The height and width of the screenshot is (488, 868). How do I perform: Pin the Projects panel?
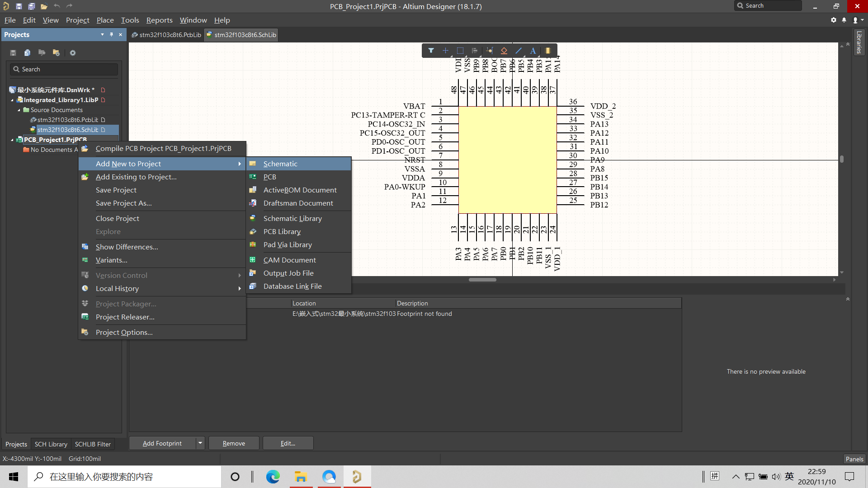point(111,34)
